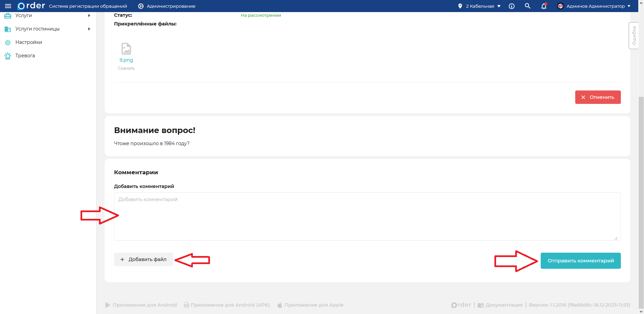Image resolution: width=644 pixels, height=314 pixels.
Task: Open notifications bell icon
Action: click(x=544, y=6)
